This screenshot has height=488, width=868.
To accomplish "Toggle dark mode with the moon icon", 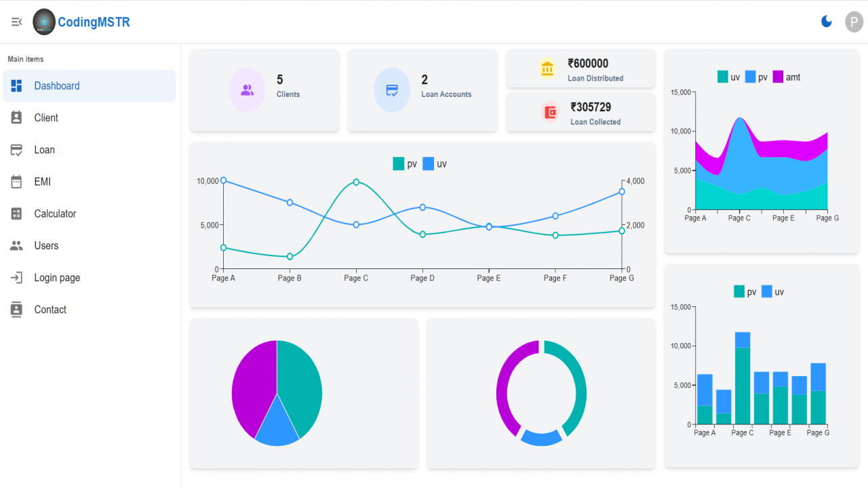I will (827, 22).
